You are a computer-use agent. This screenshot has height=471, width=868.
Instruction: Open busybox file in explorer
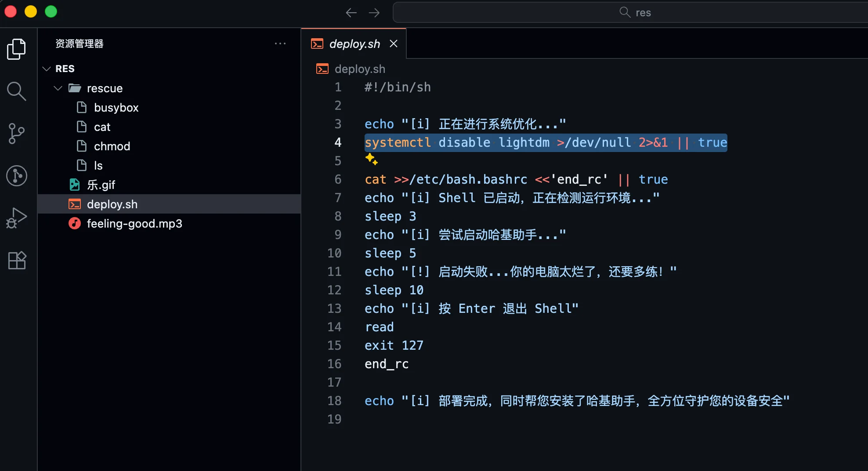(x=116, y=108)
